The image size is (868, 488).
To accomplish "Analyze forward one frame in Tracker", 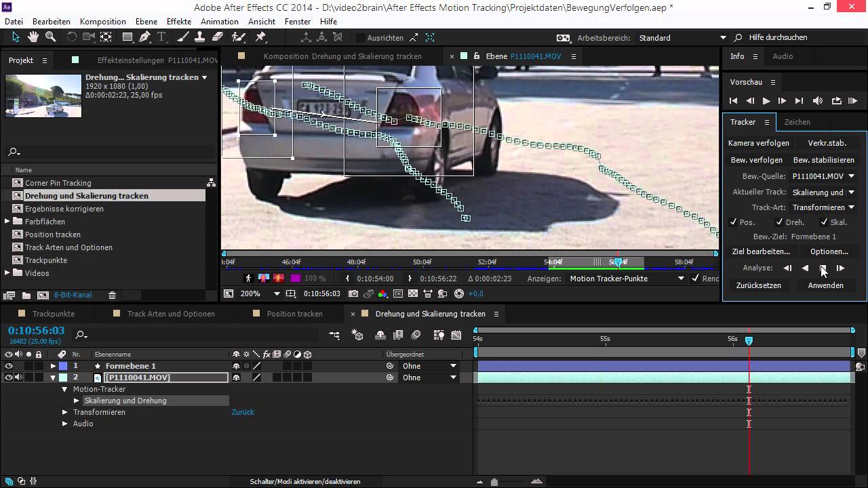I will click(x=840, y=268).
